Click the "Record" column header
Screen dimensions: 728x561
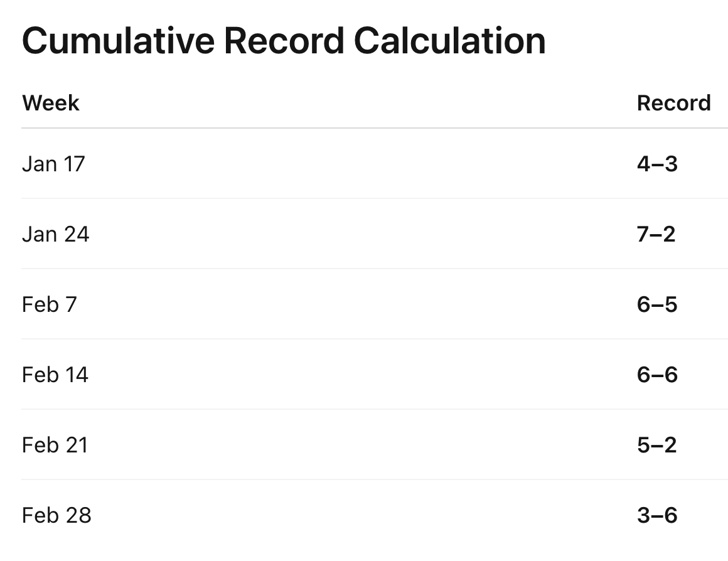[x=673, y=103]
